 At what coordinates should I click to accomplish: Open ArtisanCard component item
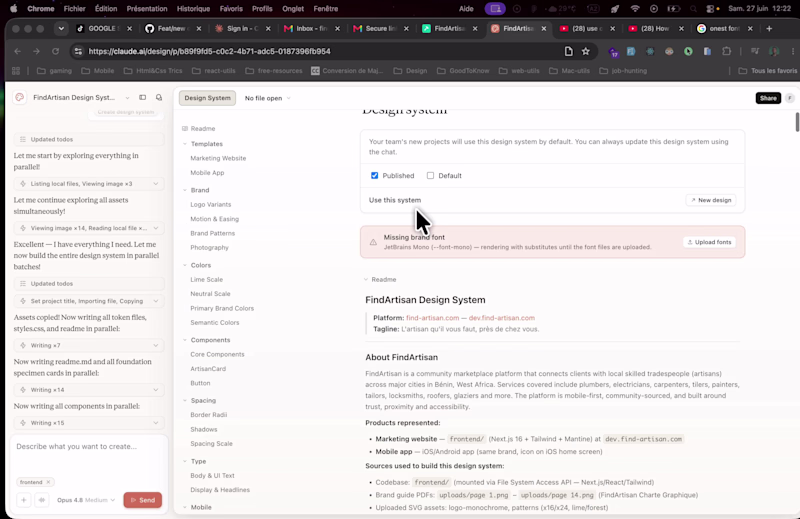208,368
